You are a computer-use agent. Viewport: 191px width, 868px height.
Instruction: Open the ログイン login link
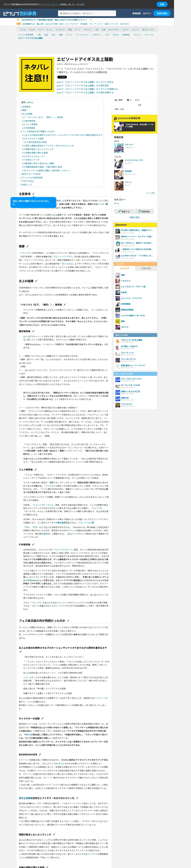[x=147, y=13]
